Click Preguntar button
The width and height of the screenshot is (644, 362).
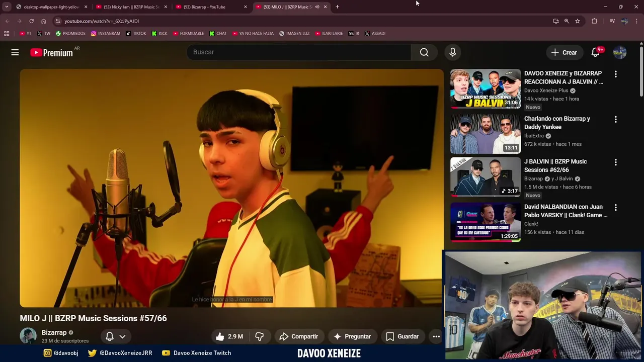(x=352, y=336)
